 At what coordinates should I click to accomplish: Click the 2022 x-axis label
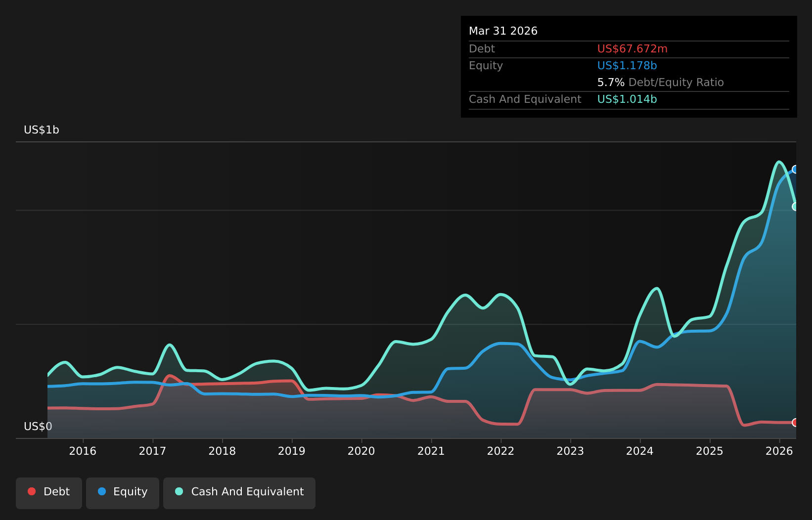tap(501, 451)
